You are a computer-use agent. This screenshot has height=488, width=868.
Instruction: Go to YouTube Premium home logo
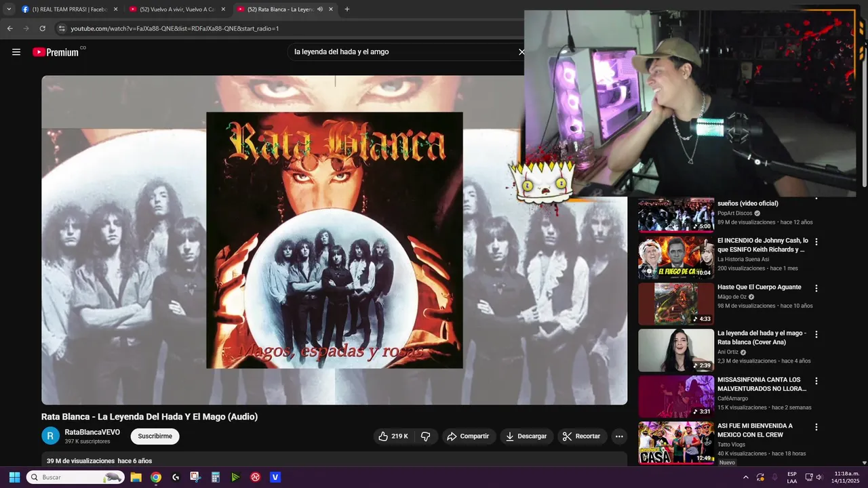56,52
